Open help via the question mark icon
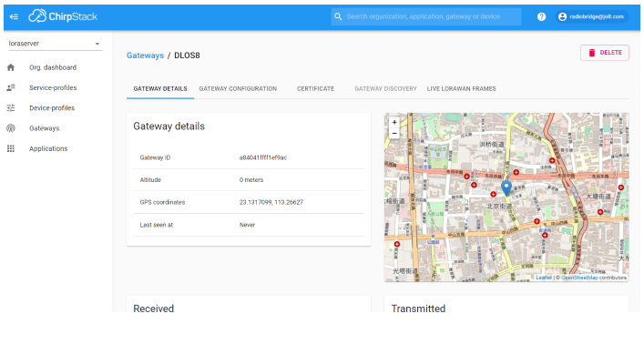The image size is (644, 344). pyautogui.click(x=541, y=16)
